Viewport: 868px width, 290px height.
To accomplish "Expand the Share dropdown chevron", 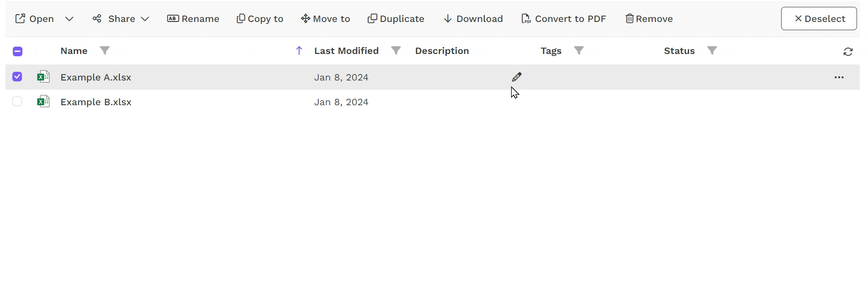I will pyautogui.click(x=145, y=19).
